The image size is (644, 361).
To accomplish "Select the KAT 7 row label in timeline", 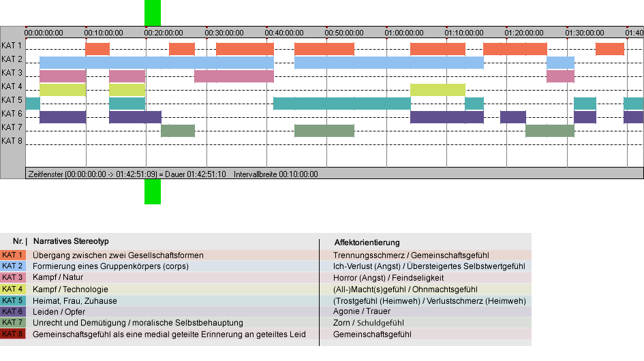I will pyautogui.click(x=12, y=127).
